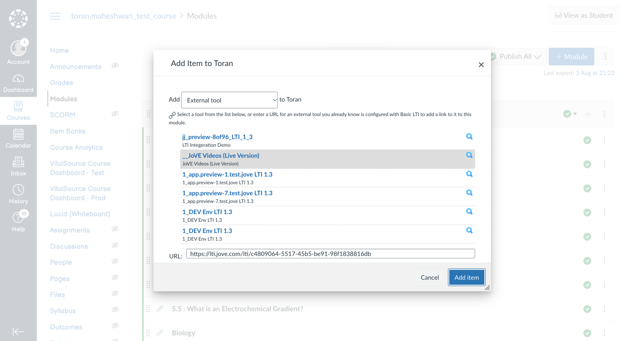Open the Calendar from sidebar
644x341 pixels.
click(x=18, y=139)
